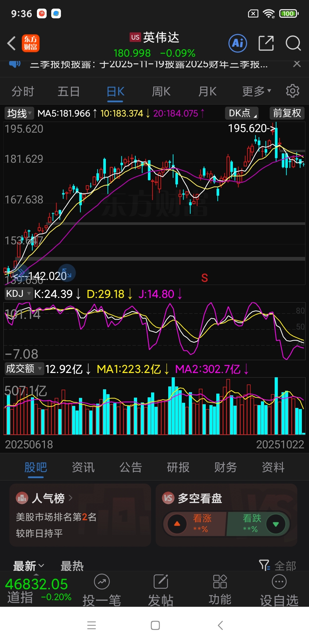Select the 日K chart tab
Viewport: 309px width, 644px height.
point(115,91)
